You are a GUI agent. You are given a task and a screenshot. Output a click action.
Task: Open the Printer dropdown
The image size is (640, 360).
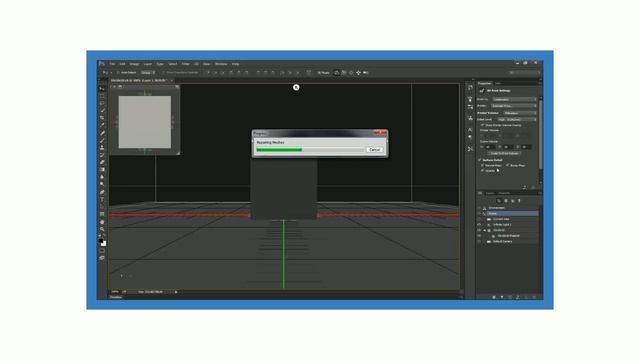click(514, 106)
